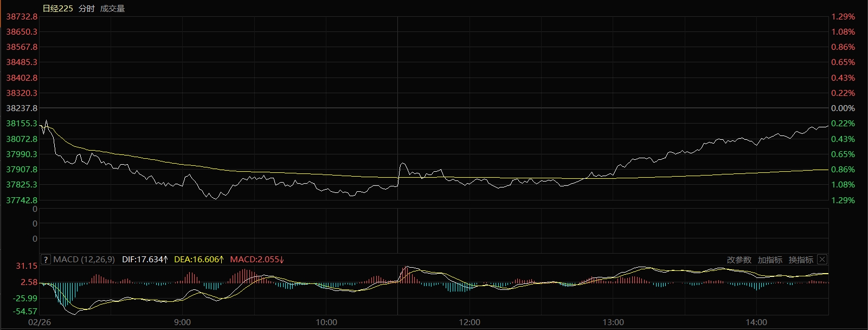Screen dimensions: 868x330
Task: Click the -54.57 MACD axis label
Action: 25,312
